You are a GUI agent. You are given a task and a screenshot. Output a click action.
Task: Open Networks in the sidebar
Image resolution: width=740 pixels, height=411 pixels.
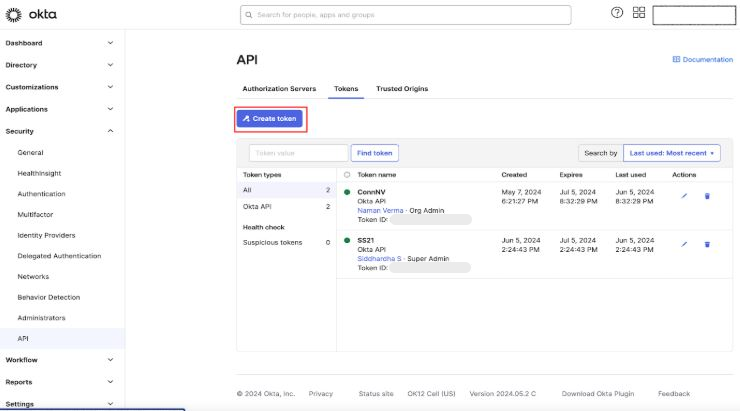point(33,277)
